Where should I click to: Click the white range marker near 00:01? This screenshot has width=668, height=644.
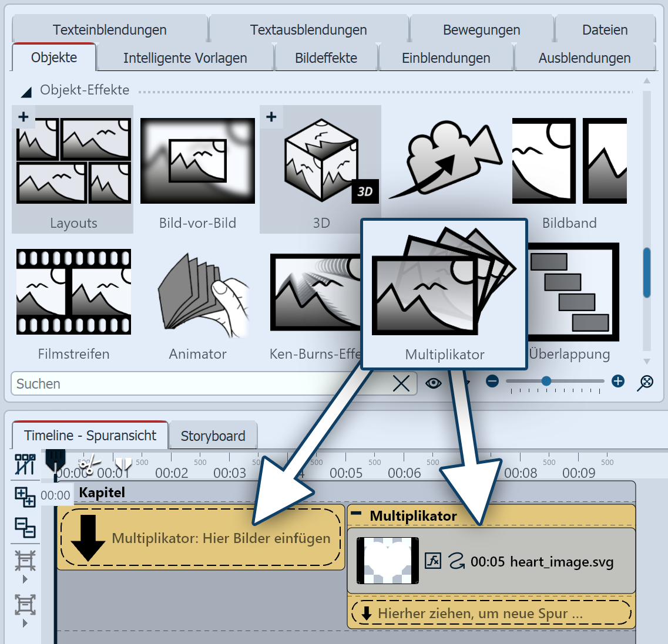click(123, 465)
